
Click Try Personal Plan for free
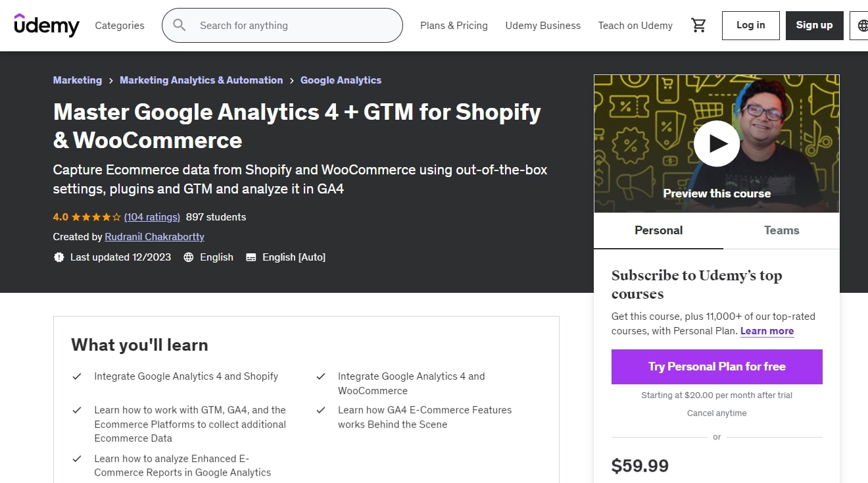717,367
